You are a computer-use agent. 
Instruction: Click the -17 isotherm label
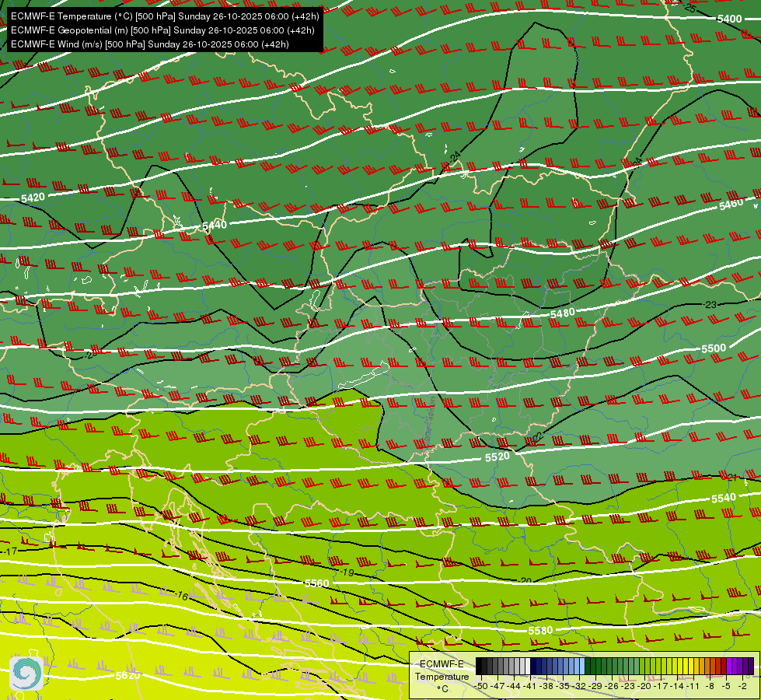(x=11, y=551)
